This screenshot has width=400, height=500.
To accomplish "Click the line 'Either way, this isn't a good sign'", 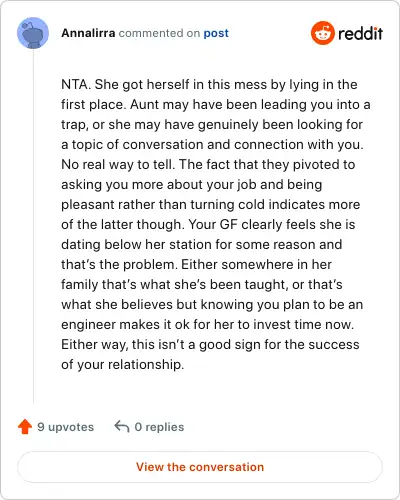I will tap(210, 344).
